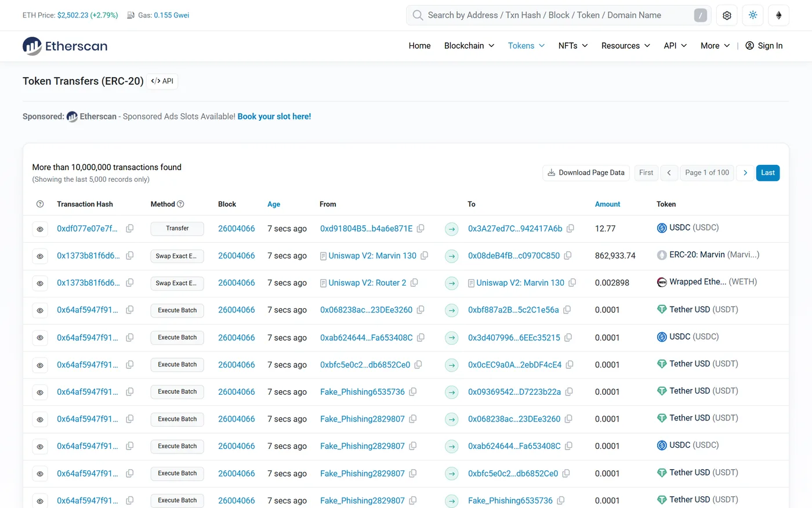Click the ETH price $2,502.23
Viewport: 812px width, 508px height.
pos(72,15)
